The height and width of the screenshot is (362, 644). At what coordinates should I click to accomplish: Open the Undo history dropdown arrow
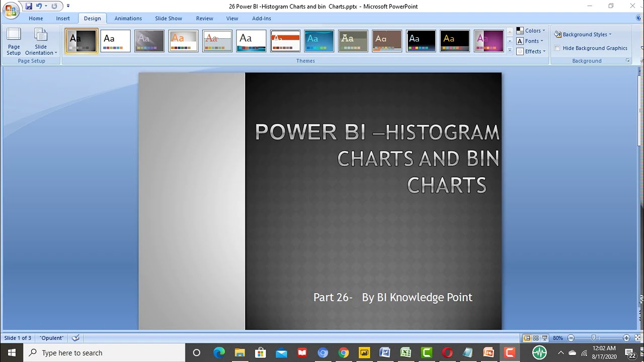pyautogui.click(x=46, y=6)
